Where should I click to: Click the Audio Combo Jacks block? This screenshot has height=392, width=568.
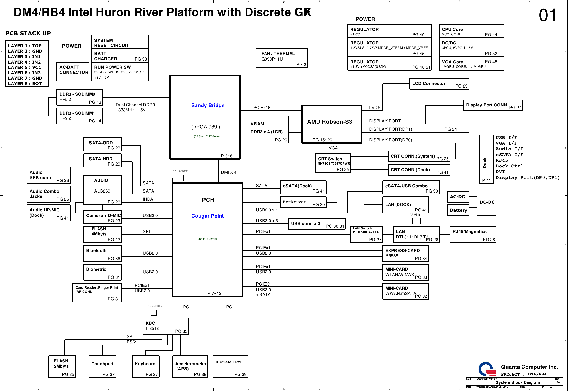tap(49, 194)
